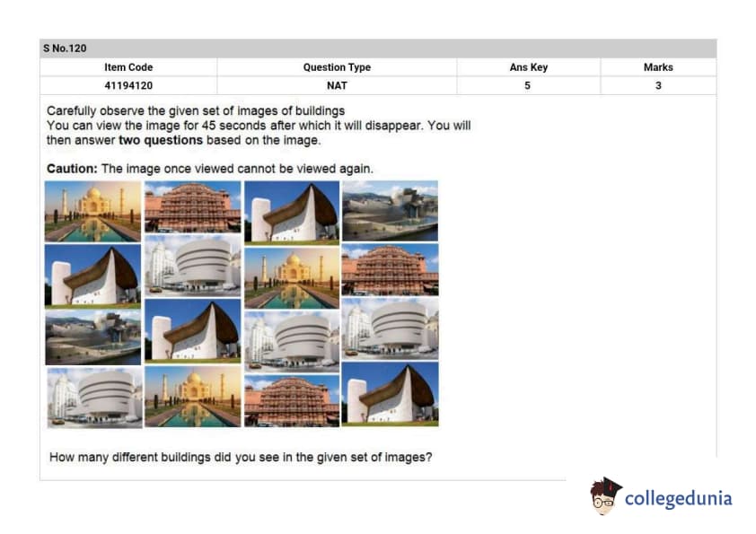The width and height of the screenshot is (756, 534).
Task: Select the Hawa Mahal thumbnail in top row
Action: pos(192,207)
